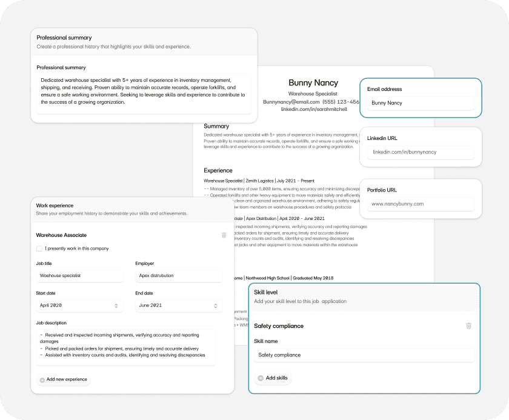Edit the Professional summary text area
Image resolution: width=509 pixels, height=420 pixels.
[145, 93]
